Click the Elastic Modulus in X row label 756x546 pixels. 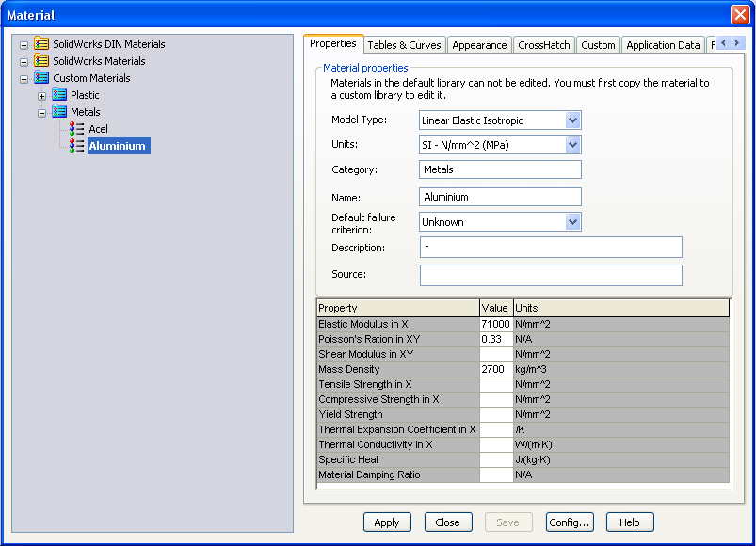(397, 324)
